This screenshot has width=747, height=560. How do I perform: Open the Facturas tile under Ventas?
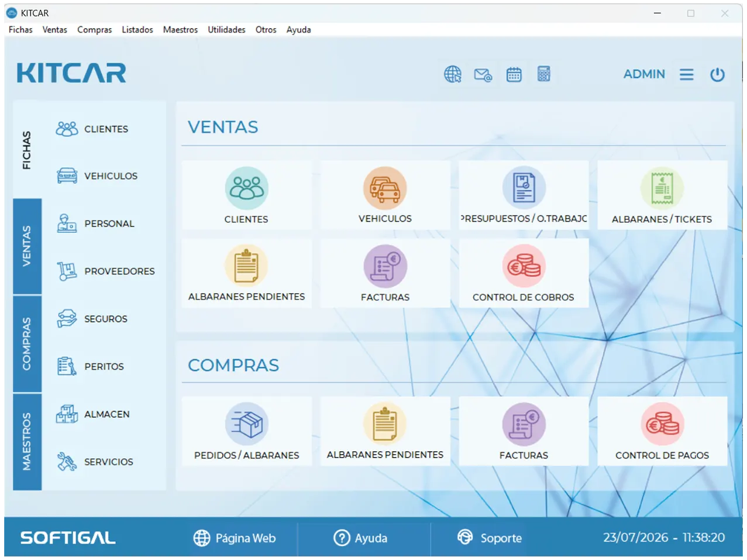(385, 273)
